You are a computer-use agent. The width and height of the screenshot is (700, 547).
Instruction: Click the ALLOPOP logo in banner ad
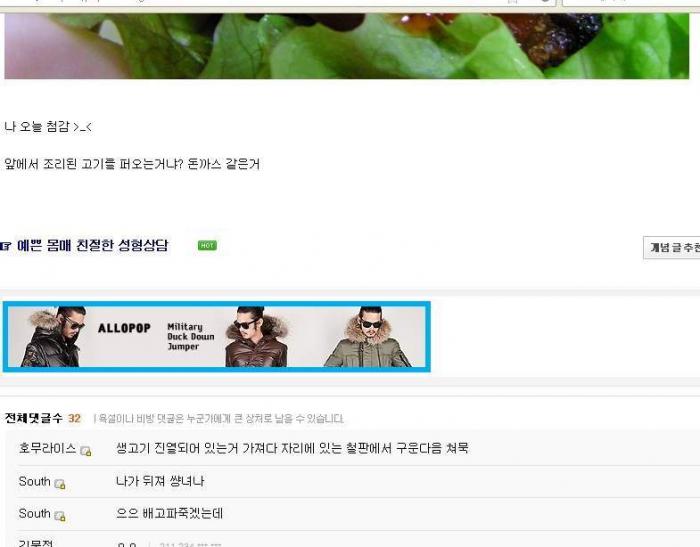pyautogui.click(x=124, y=328)
